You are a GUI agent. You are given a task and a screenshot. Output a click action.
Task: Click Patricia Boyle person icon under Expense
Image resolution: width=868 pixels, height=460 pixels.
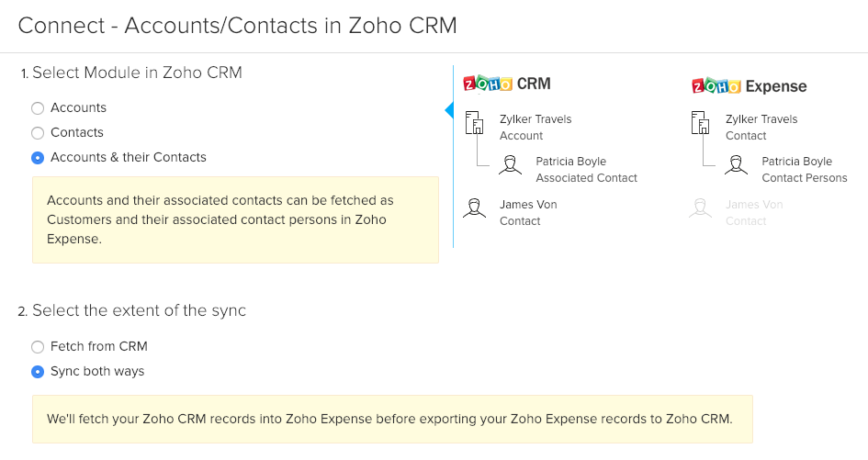pos(736,166)
